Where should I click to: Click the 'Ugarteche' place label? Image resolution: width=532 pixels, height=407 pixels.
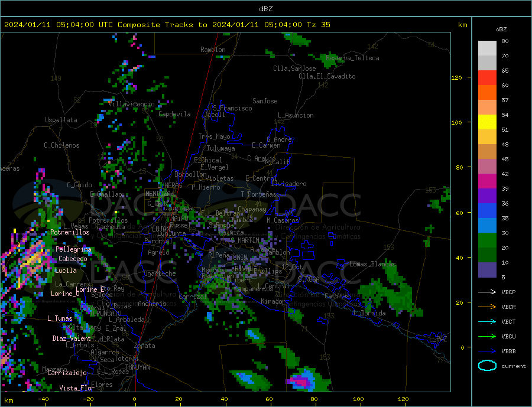click(x=160, y=273)
